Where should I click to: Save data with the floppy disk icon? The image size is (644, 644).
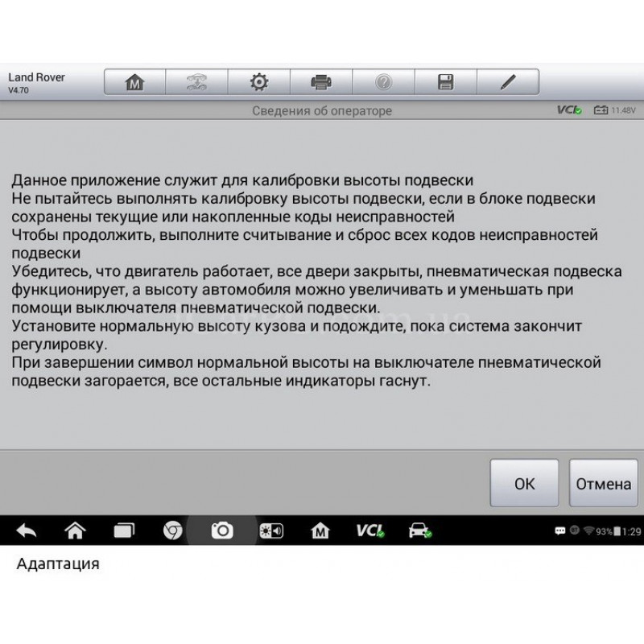(x=446, y=82)
